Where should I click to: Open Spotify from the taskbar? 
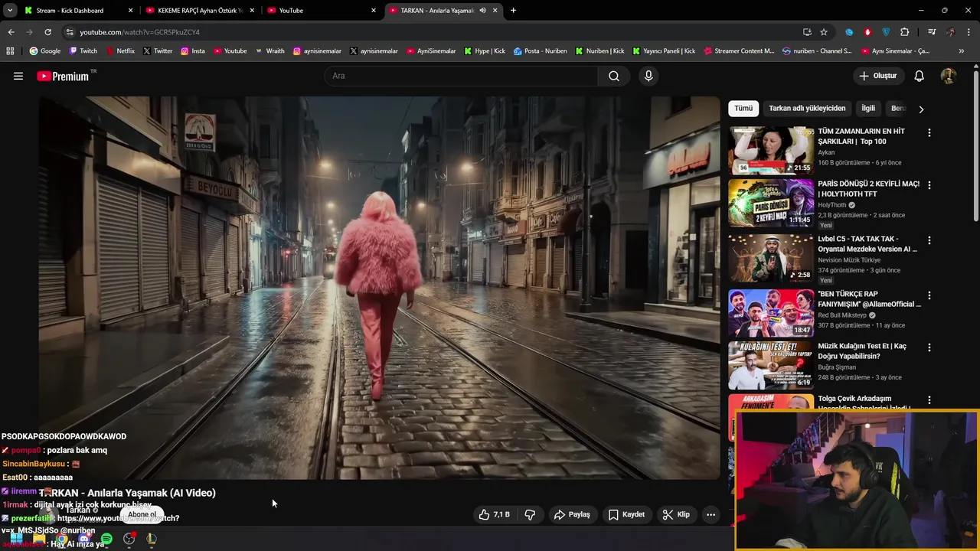pyautogui.click(x=106, y=540)
